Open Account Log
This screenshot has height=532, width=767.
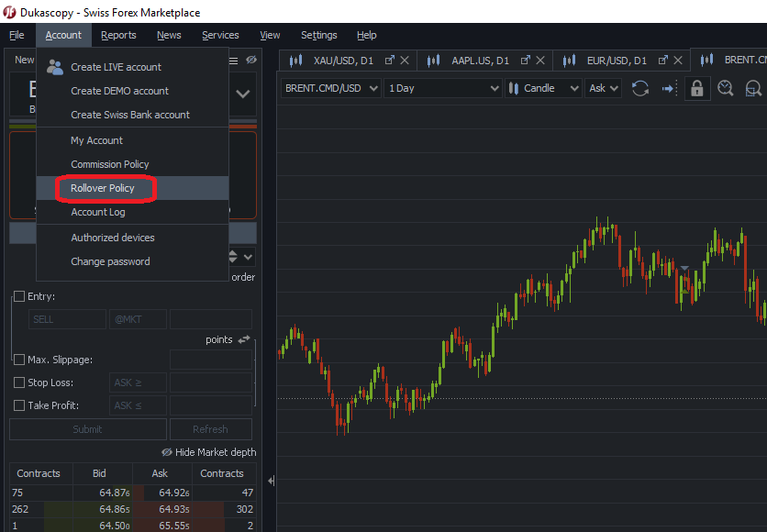click(x=132, y=212)
